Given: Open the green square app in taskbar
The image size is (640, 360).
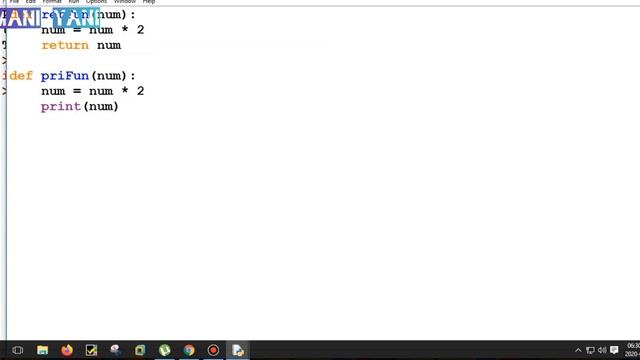Looking at the screenshot, I should [x=140, y=350].
